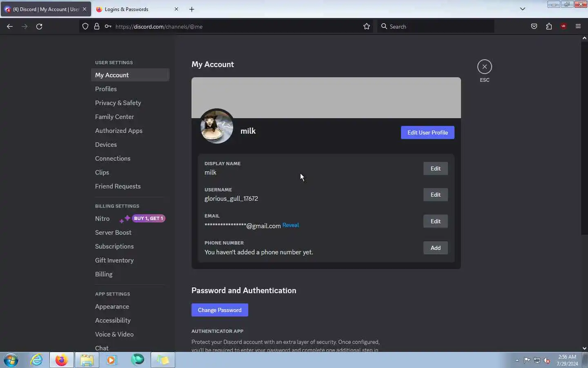588x368 pixels.
Task: Click the Change Password button
Action: pyautogui.click(x=220, y=310)
